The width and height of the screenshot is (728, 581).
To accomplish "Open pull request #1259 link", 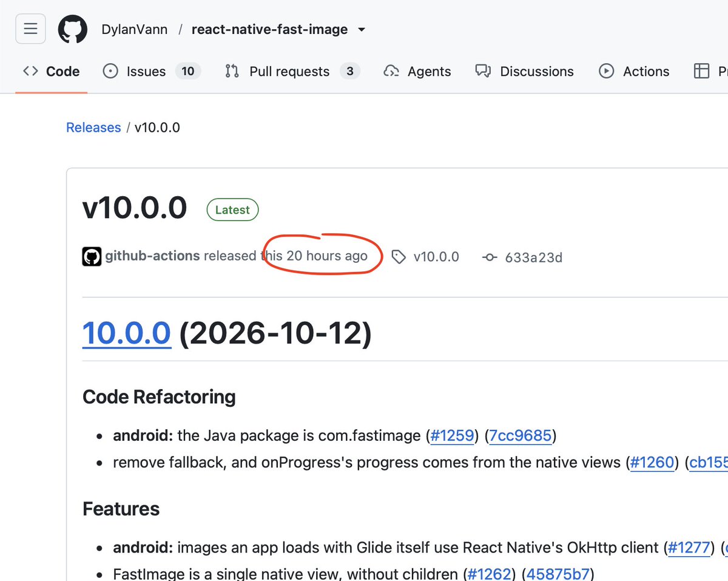I will tap(453, 435).
